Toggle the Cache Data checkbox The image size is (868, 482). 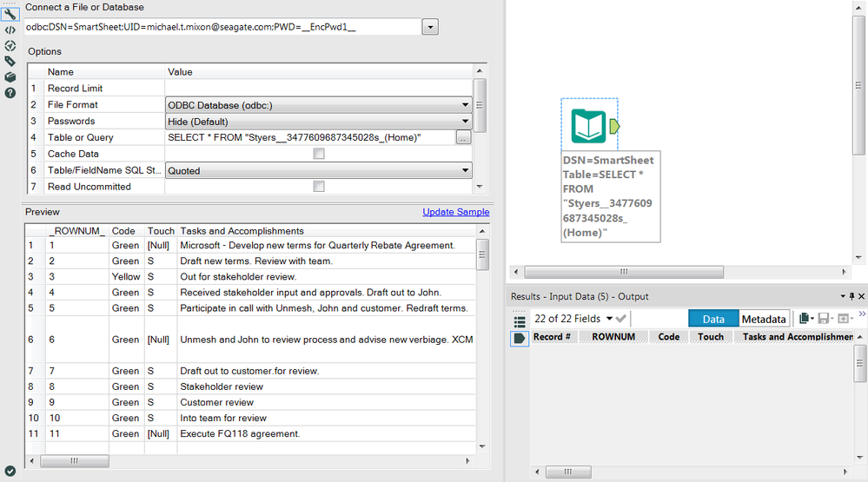coord(319,154)
